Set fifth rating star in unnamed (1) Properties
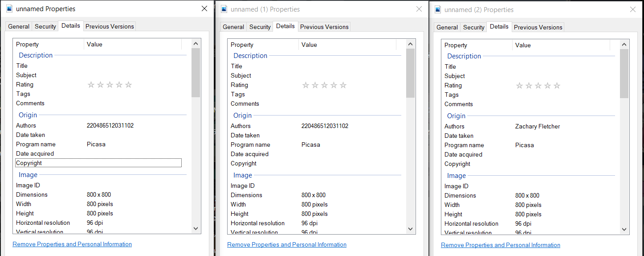644x256 pixels. tap(343, 85)
